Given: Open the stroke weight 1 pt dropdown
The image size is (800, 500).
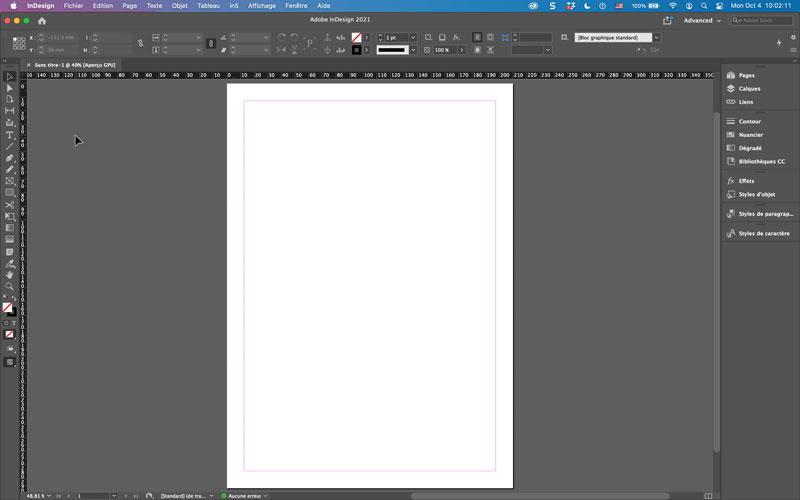Looking at the screenshot, I should (413, 37).
